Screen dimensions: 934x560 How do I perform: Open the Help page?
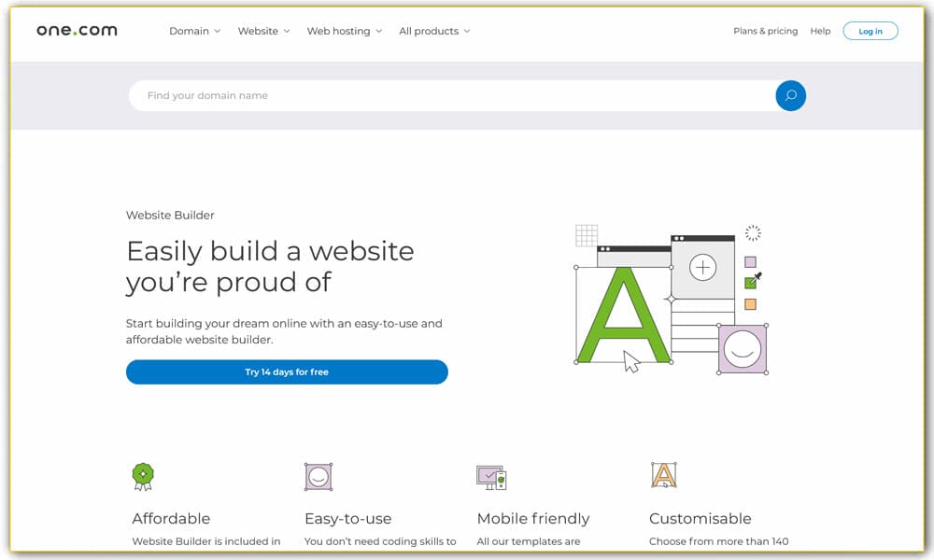[x=820, y=31]
